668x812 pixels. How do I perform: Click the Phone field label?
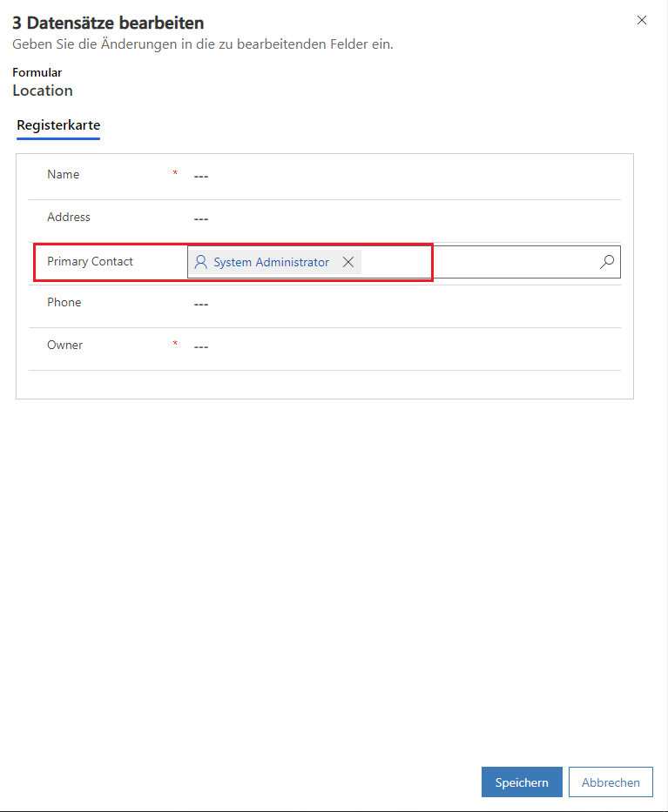click(x=64, y=302)
